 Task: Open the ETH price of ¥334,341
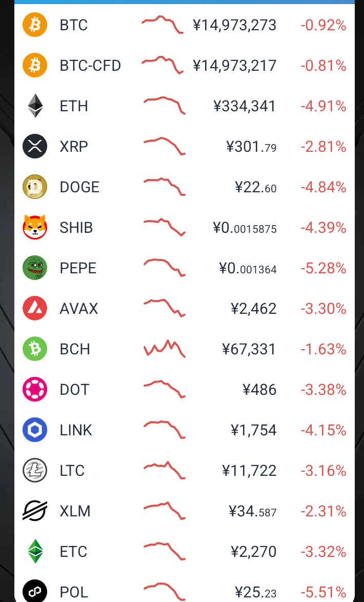(x=245, y=106)
